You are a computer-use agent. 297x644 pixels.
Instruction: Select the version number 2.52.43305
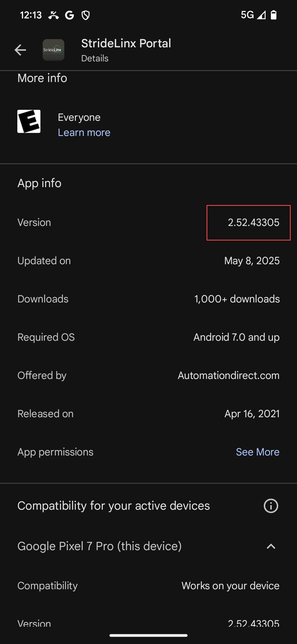[x=254, y=222]
